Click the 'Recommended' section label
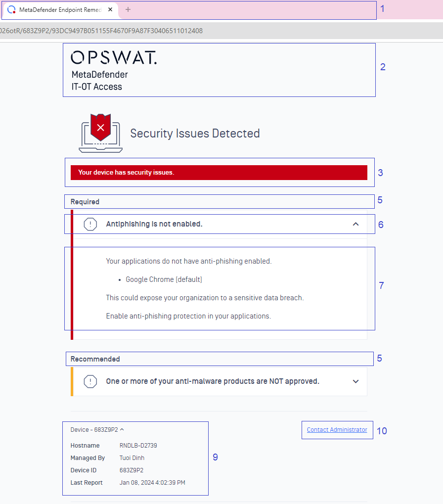Screen dimensions: 443x504 [x=95, y=359]
